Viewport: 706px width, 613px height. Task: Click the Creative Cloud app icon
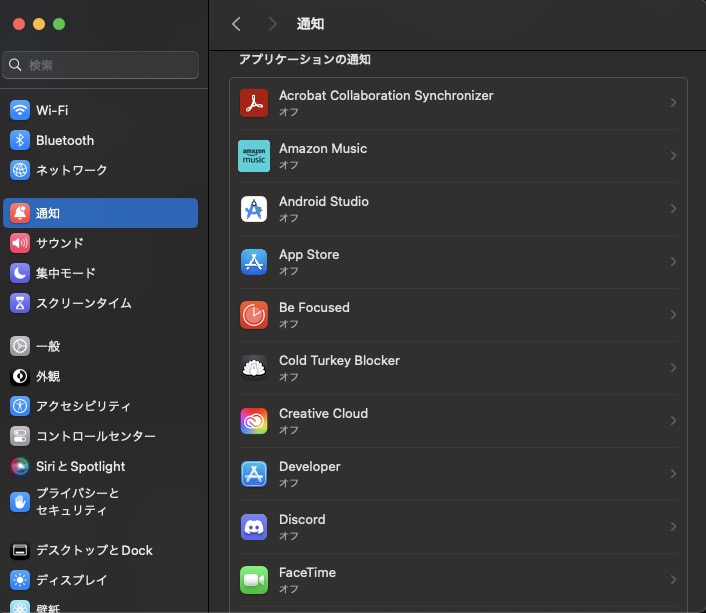[254, 421]
